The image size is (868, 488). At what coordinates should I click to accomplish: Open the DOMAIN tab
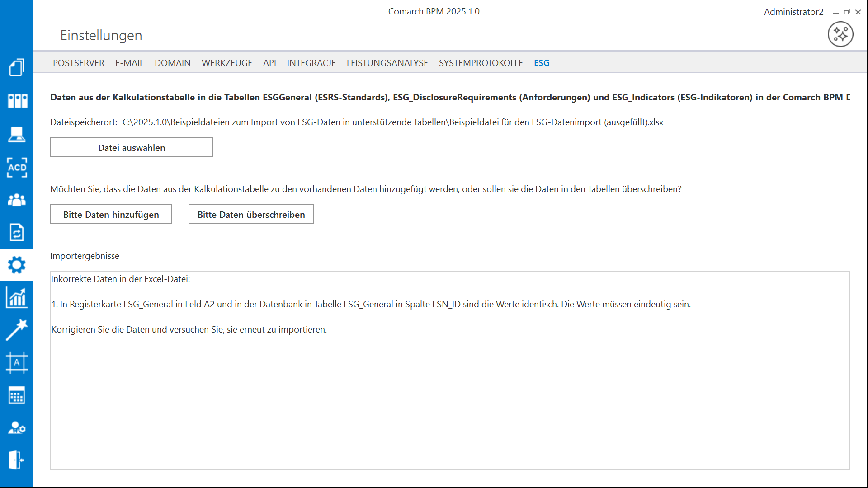coord(173,63)
